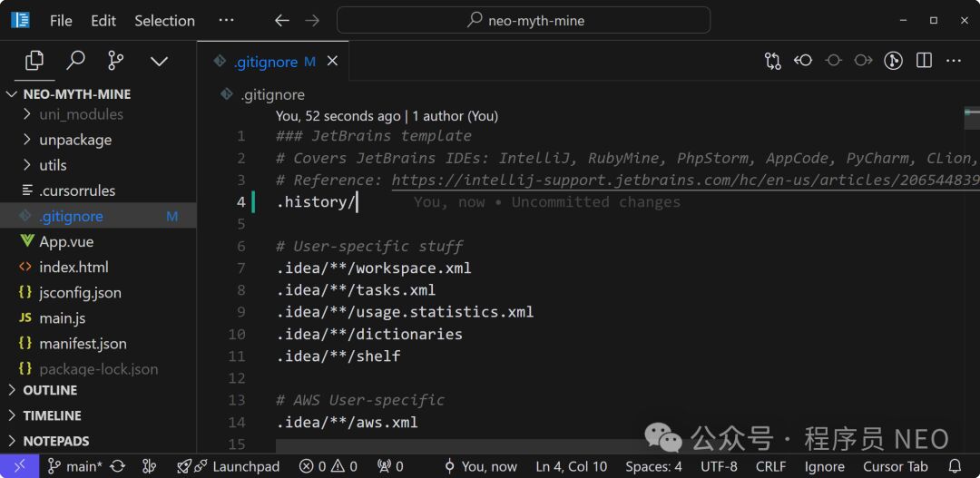Click the errors and warnings indicator
Screen dimensions: 980x478
[328, 466]
